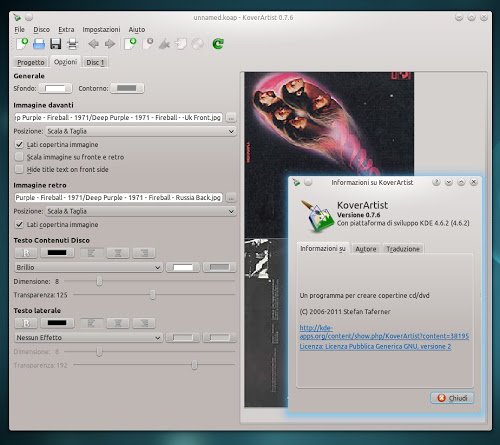
Task: Click the new project toolbar icon
Action: click(22, 44)
